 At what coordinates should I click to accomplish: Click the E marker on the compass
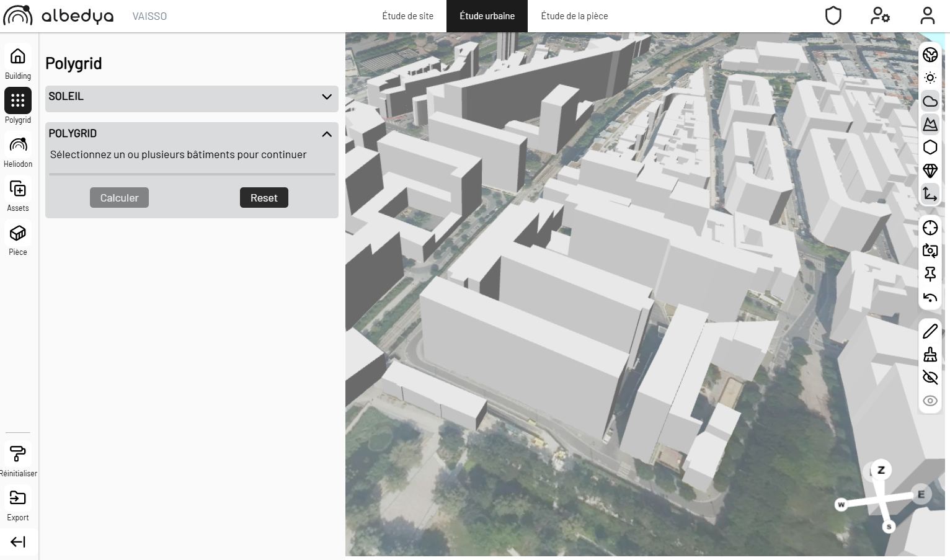coord(921,494)
